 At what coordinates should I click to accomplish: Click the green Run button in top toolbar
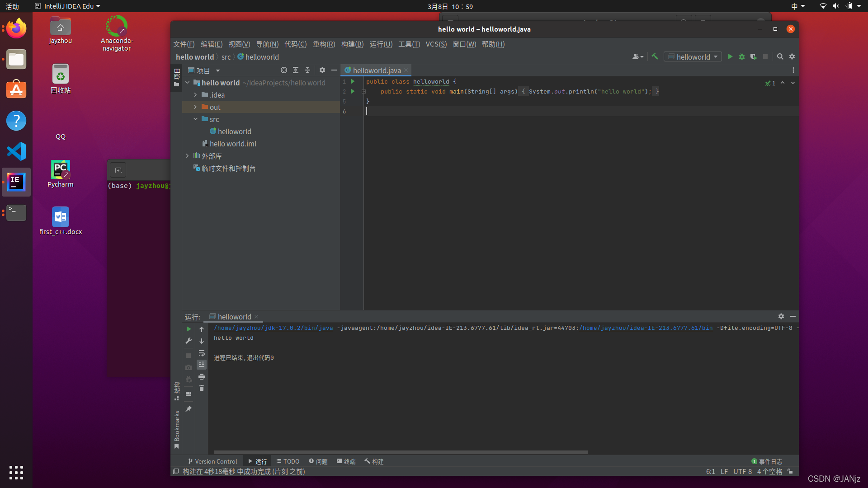tap(730, 56)
